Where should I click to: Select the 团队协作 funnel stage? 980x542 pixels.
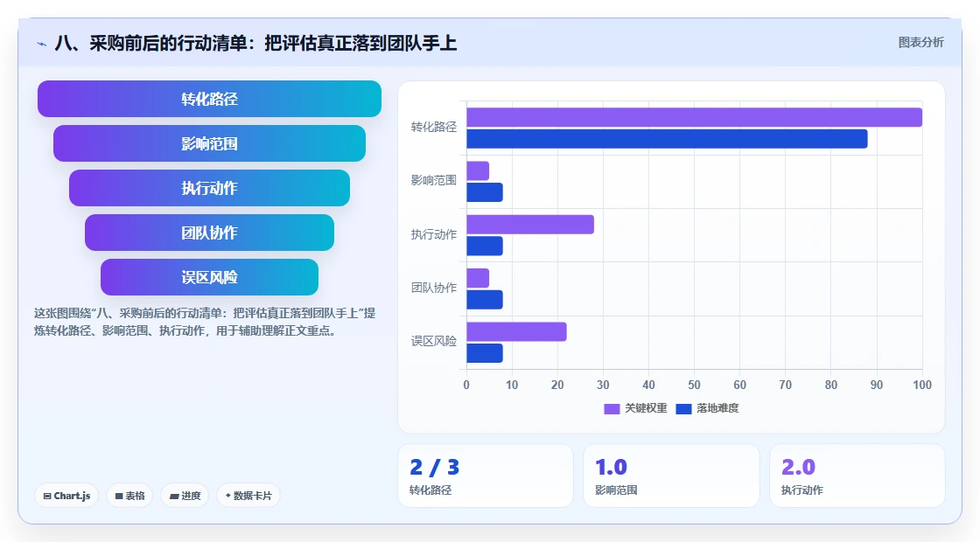coord(209,233)
